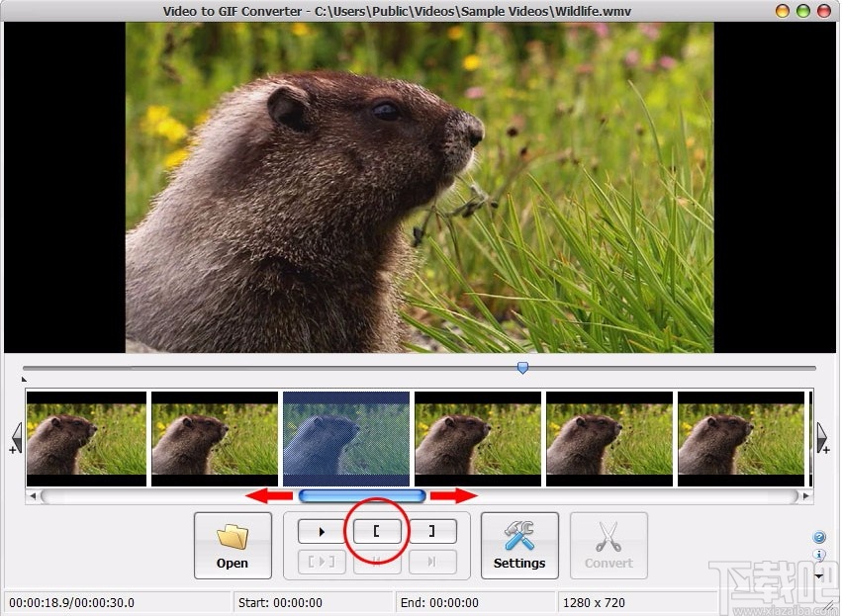842x616 pixels.
Task: Open the Help question mark icon
Action: pos(819,536)
